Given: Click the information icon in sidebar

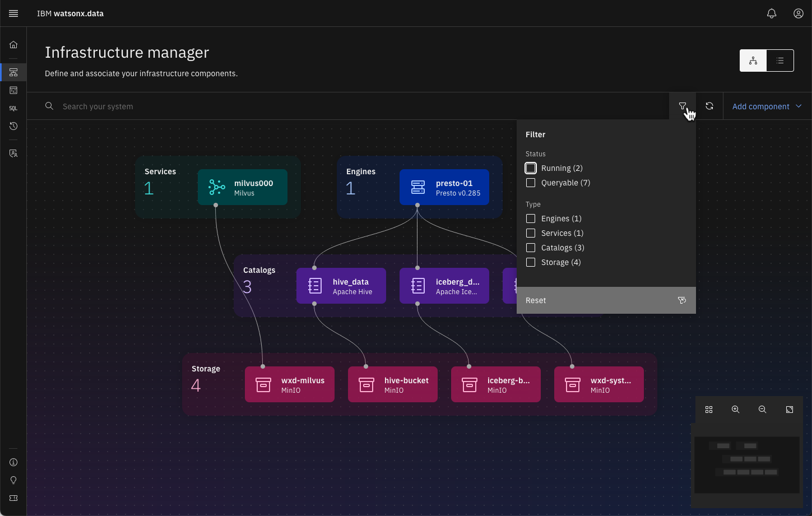Looking at the screenshot, I should pos(13,462).
